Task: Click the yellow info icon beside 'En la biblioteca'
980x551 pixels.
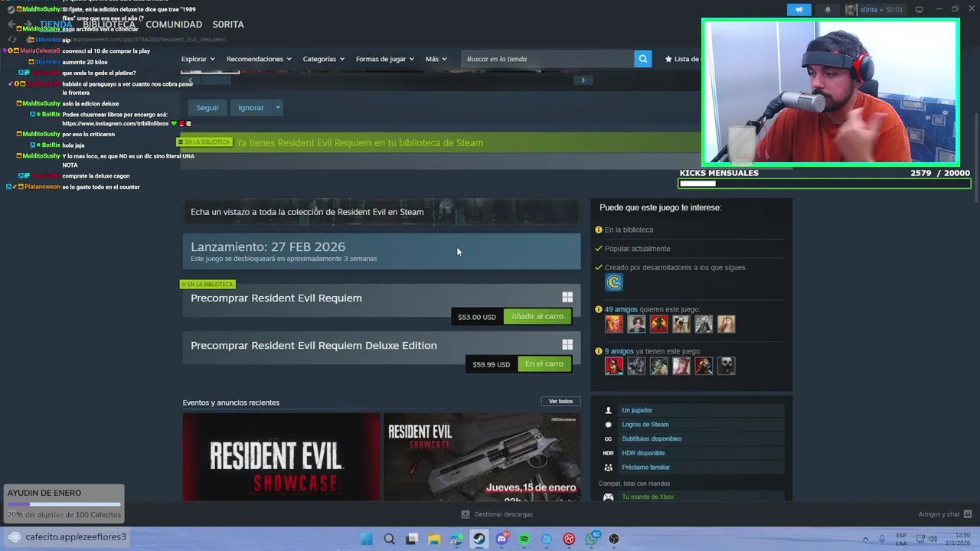Action: click(599, 230)
